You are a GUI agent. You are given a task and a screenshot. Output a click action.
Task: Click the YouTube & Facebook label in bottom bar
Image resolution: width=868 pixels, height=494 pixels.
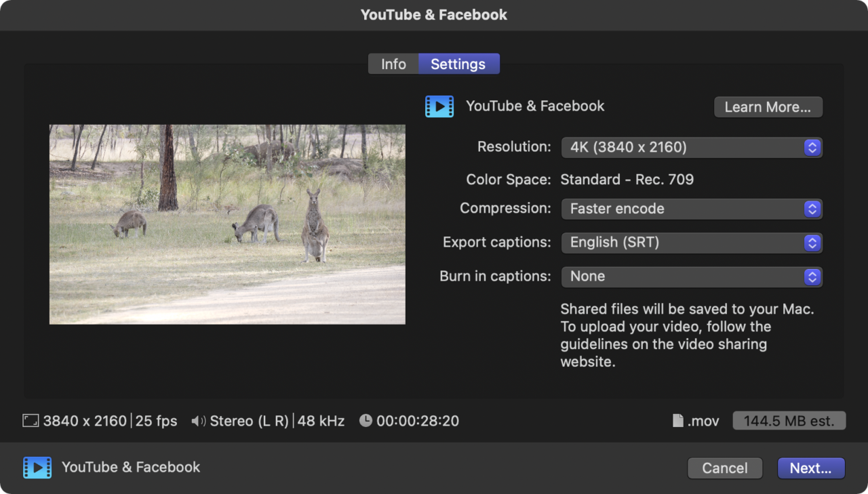(x=131, y=467)
